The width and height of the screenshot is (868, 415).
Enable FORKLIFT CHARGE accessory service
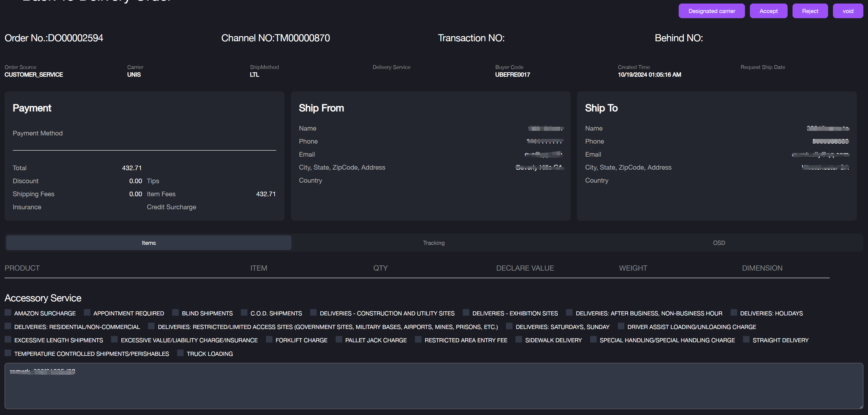pos(269,340)
